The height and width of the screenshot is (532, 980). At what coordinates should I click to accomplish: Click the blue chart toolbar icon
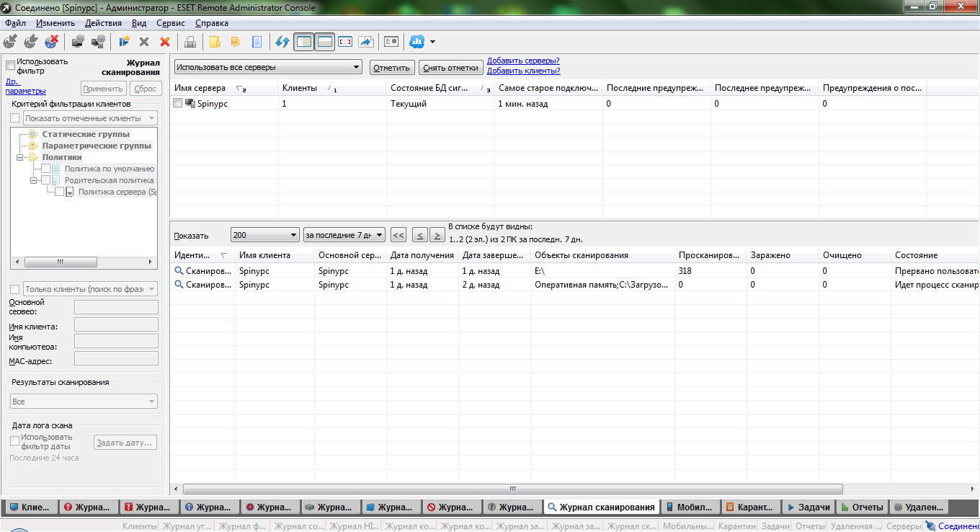tap(416, 42)
